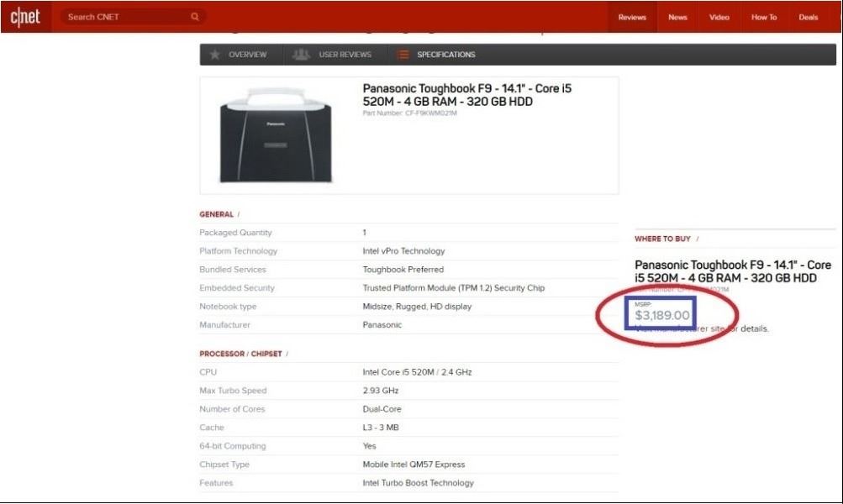The height and width of the screenshot is (504, 843).
Task: Click the star icon beside Overview
Action: pos(215,55)
